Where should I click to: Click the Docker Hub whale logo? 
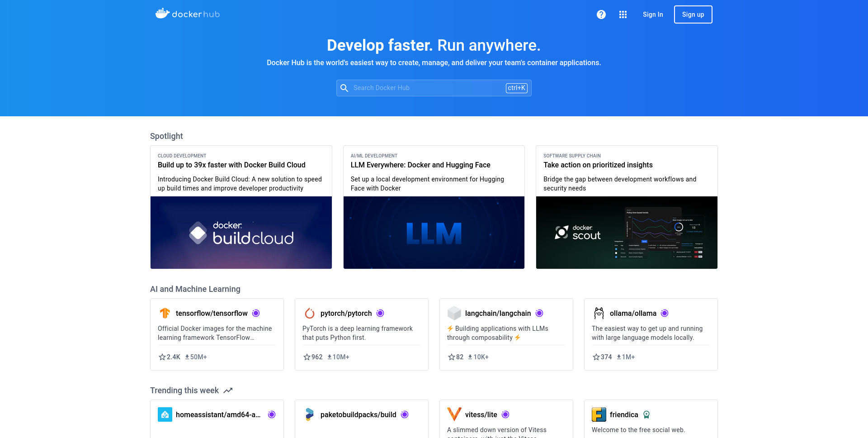188,14
